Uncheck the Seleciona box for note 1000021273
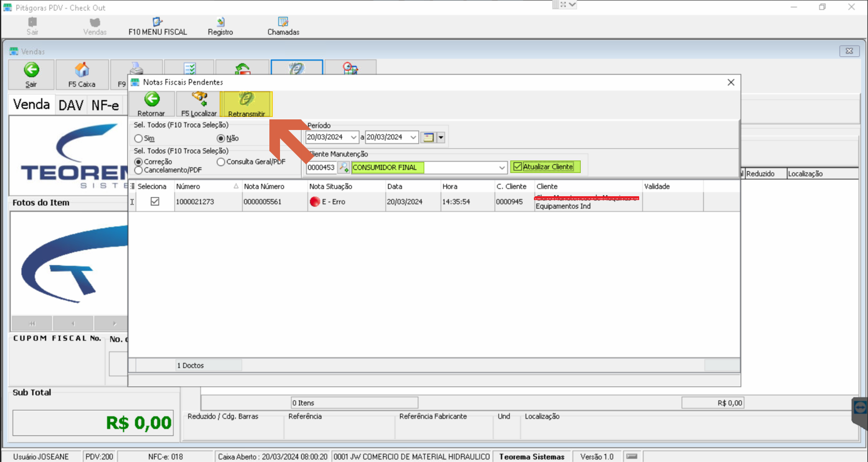 click(155, 202)
